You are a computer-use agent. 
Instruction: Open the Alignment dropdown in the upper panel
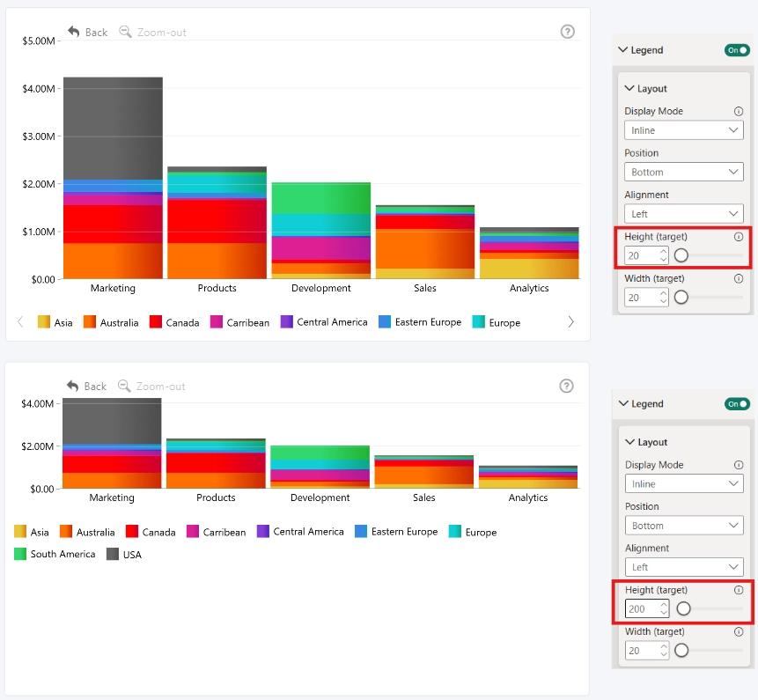click(683, 214)
